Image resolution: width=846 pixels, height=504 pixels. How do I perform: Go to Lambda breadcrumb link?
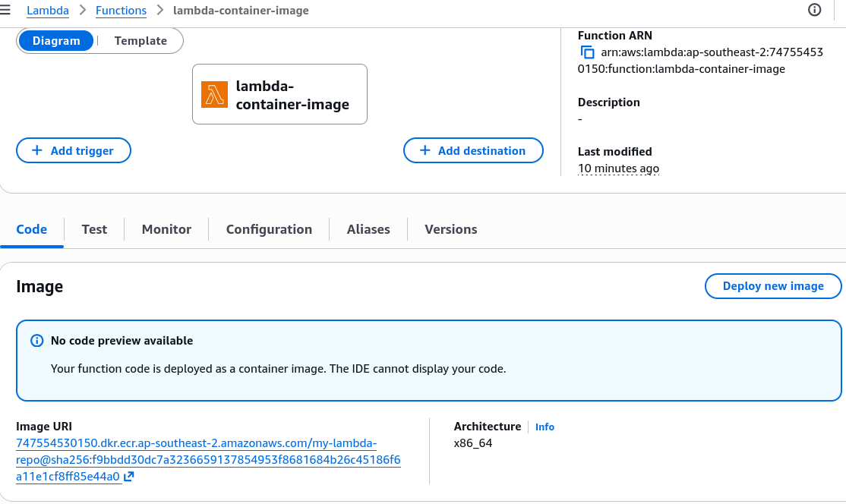[x=48, y=10]
